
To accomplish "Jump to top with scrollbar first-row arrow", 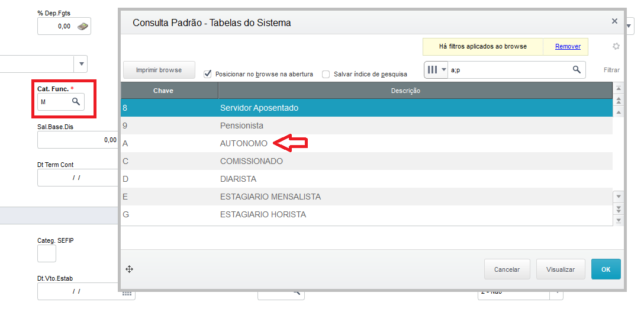I will point(619,88).
